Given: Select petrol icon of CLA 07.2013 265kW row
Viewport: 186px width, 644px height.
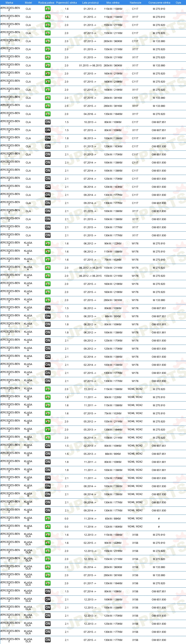Looking at the screenshot, I should point(48,41).
